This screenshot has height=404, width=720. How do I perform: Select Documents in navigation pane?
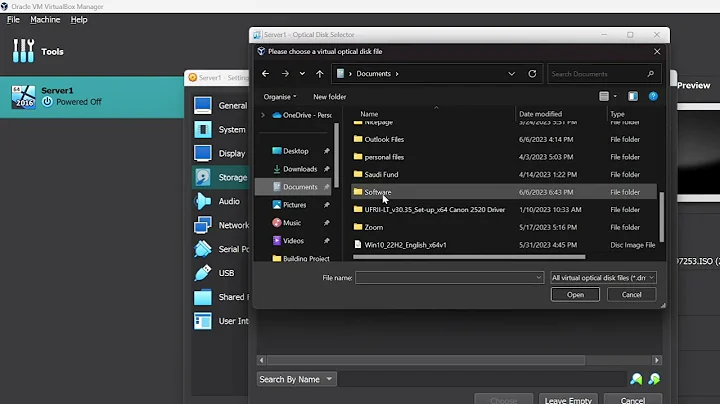click(x=294, y=187)
